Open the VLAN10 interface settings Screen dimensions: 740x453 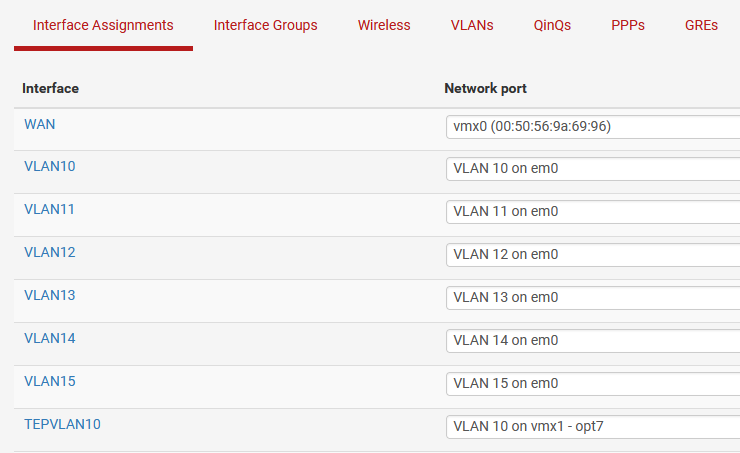click(49, 166)
